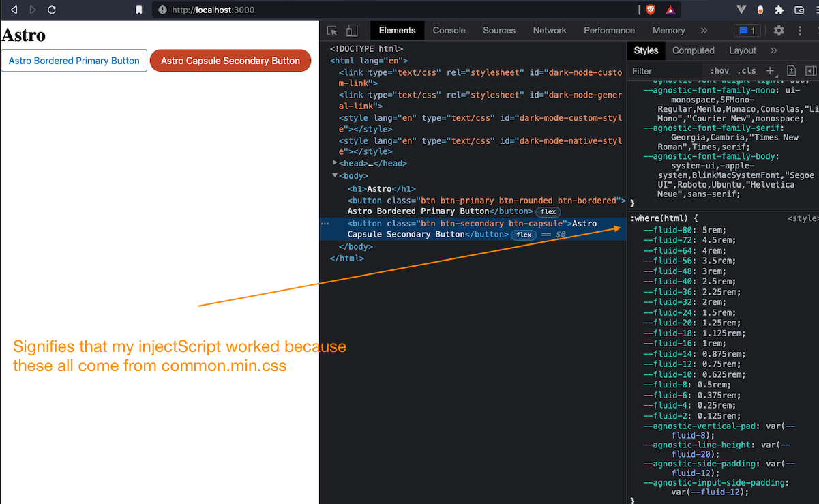Click the --agnostic-side-padding property name
The height and width of the screenshot is (504, 819).
[701, 464]
